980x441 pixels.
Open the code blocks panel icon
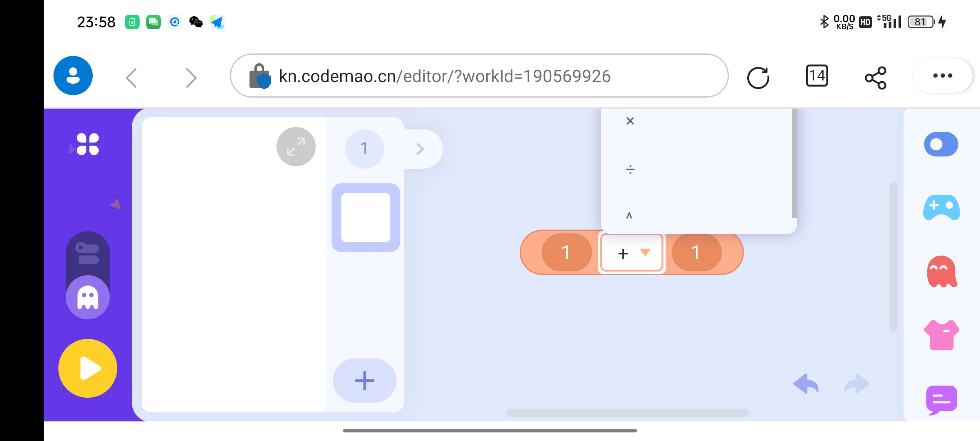[x=88, y=254]
